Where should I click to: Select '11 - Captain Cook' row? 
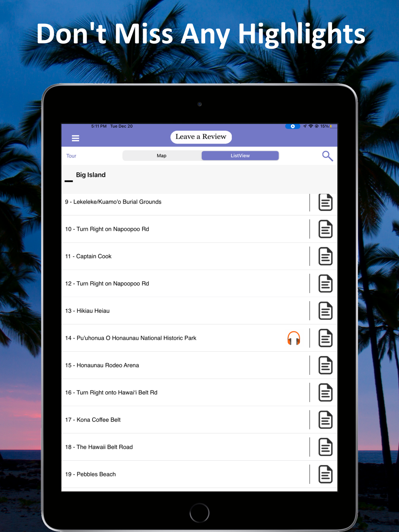coord(199,256)
